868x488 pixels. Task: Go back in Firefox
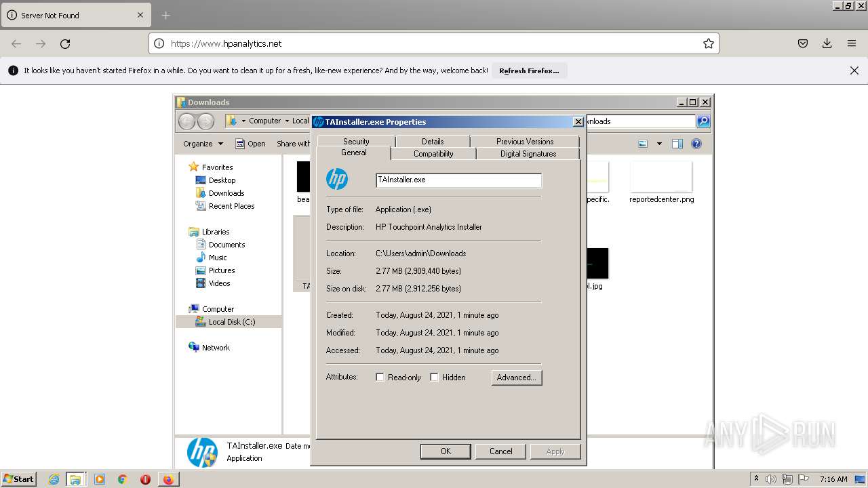pos(16,43)
